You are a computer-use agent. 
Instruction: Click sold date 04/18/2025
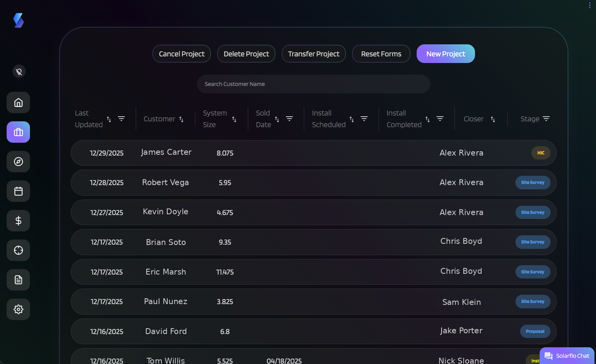(x=284, y=361)
